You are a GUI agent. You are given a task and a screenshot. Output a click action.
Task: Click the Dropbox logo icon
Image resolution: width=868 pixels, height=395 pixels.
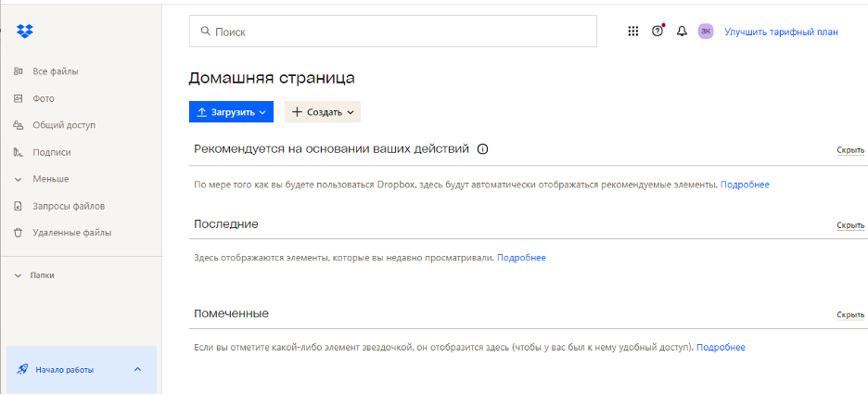(25, 31)
